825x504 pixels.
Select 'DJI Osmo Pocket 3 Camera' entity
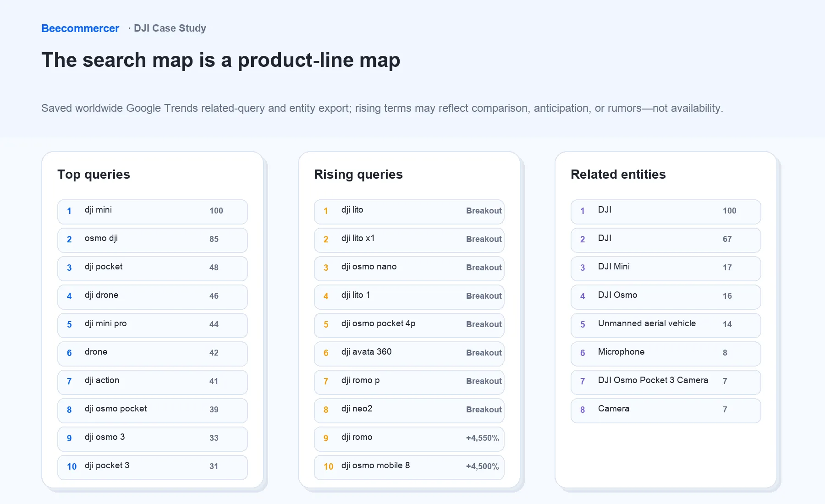point(666,382)
